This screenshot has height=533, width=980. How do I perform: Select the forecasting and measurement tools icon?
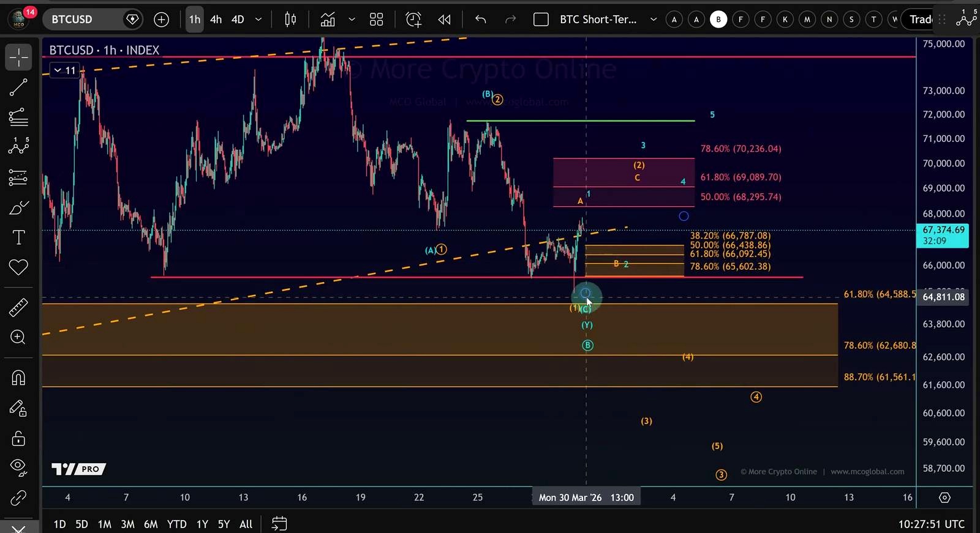click(x=18, y=177)
